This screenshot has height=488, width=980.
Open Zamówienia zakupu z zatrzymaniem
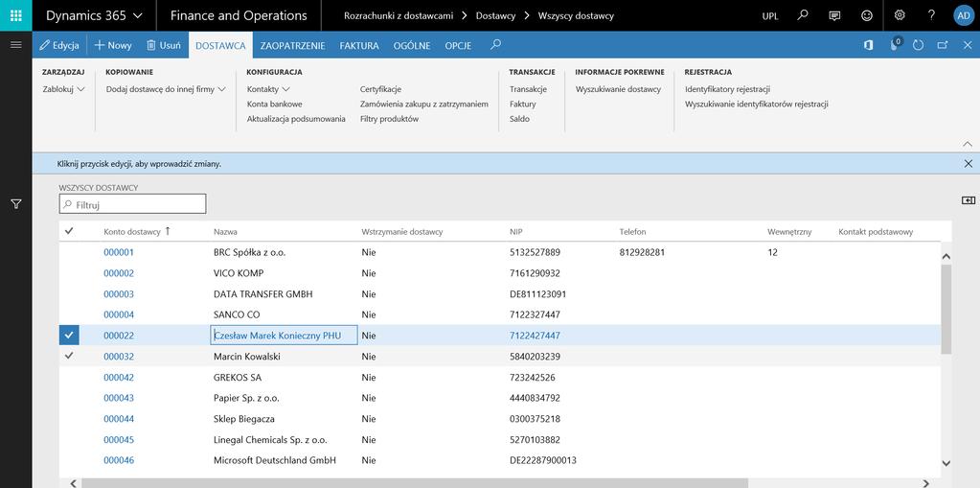[x=423, y=104]
